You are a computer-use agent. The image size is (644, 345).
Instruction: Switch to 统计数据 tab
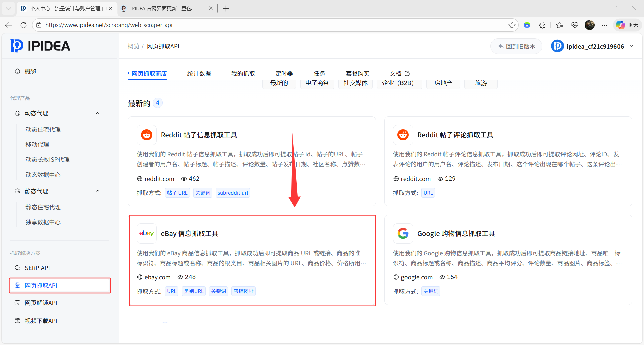(x=199, y=73)
